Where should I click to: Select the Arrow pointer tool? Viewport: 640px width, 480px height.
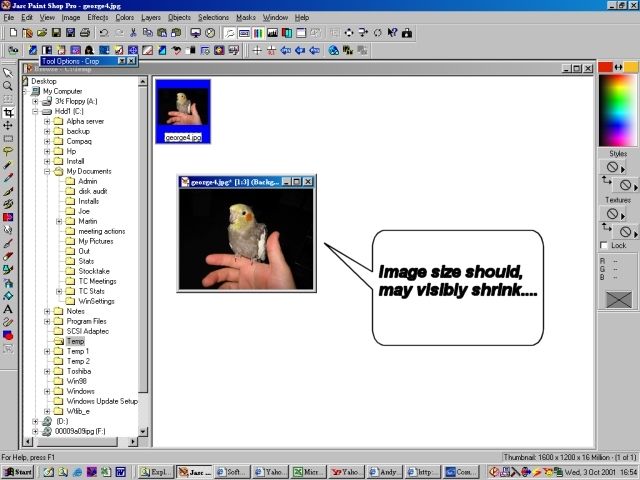[x=8, y=73]
